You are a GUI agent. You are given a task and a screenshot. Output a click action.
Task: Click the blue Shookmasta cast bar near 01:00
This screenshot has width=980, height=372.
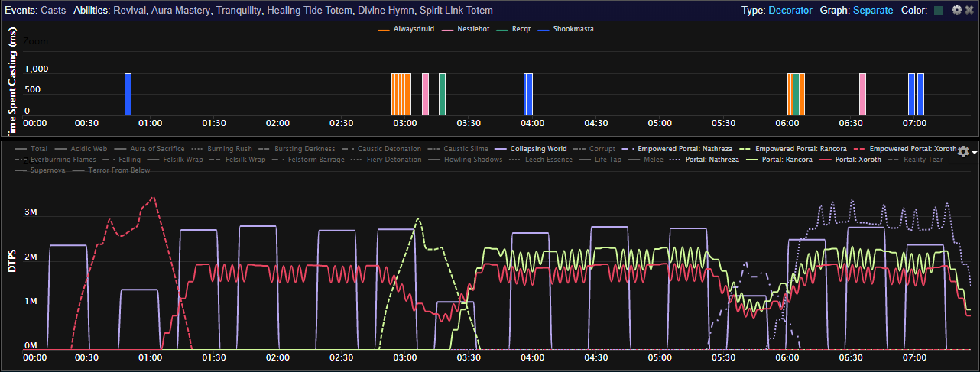coord(128,94)
